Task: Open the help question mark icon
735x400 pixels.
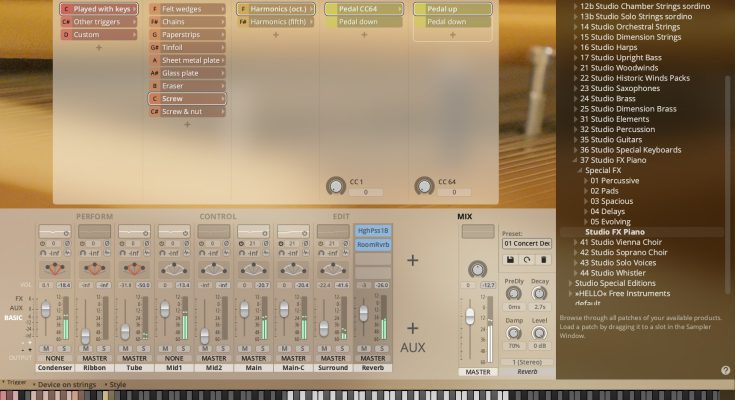Action: [x=725, y=370]
